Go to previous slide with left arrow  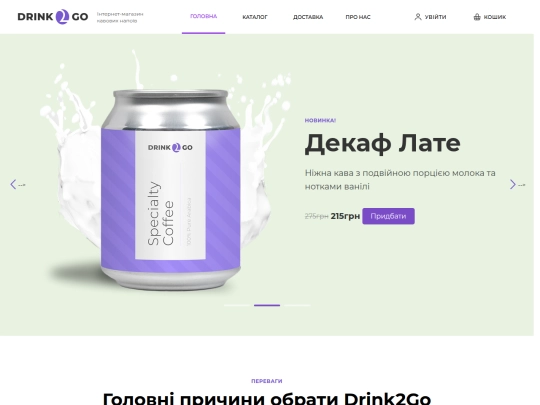point(13,185)
